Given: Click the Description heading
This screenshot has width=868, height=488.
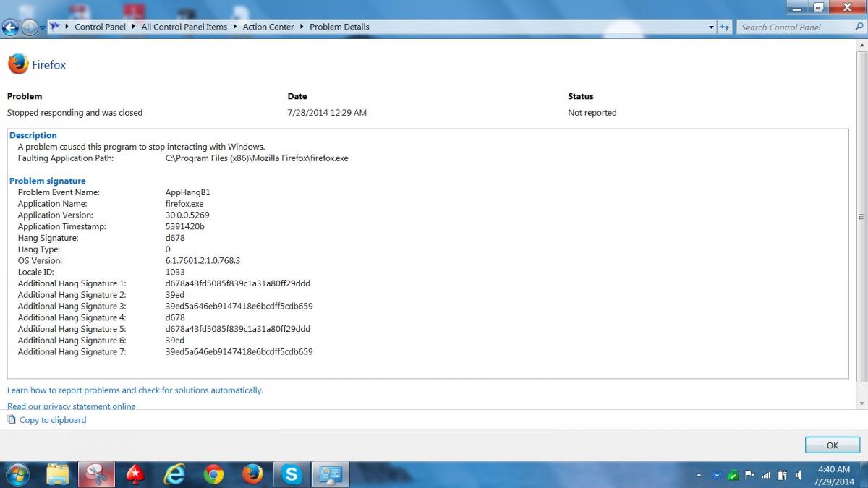Looking at the screenshot, I should coord(33,135).
